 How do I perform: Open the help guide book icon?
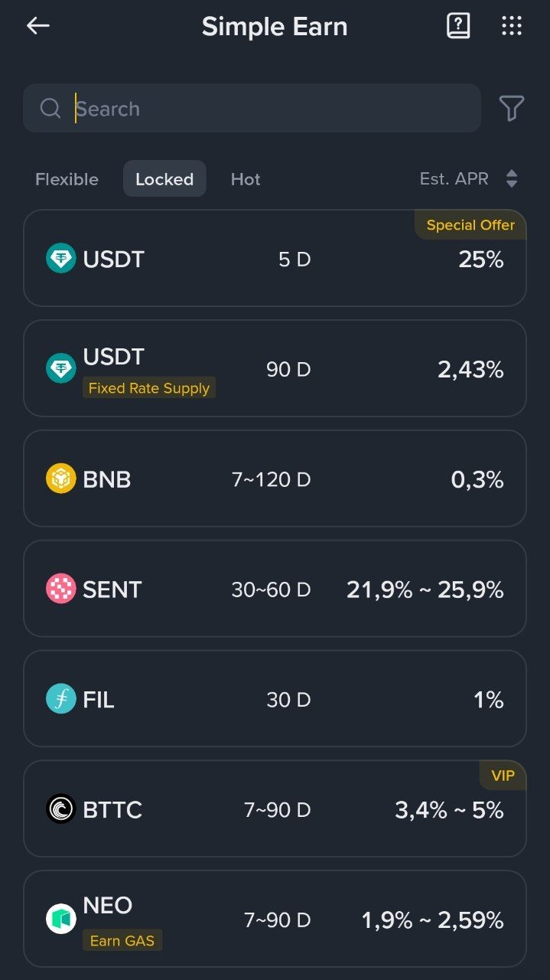click(458, 26)
